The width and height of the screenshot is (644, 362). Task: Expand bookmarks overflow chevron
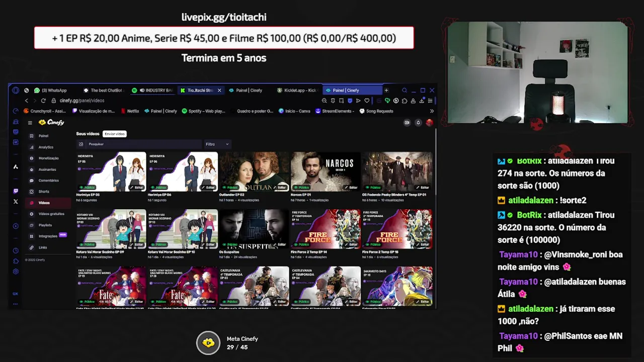coord(432,111)
